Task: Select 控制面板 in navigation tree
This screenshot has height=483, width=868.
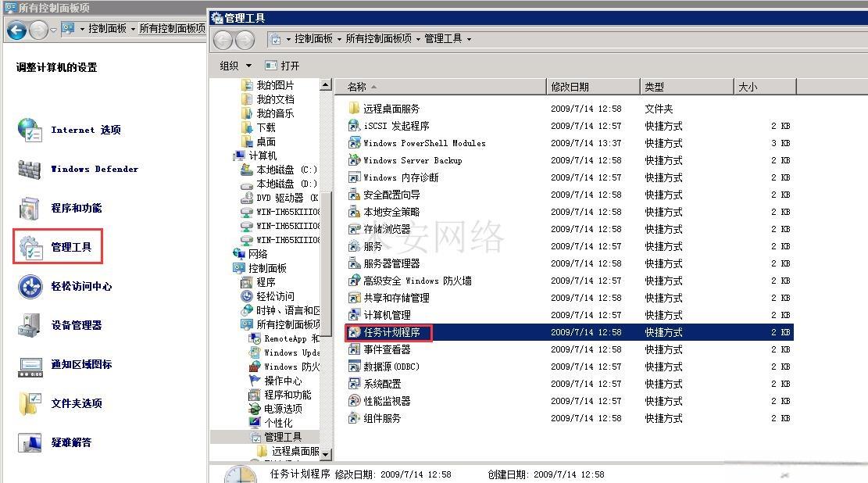Action: (x=267, y=268)
